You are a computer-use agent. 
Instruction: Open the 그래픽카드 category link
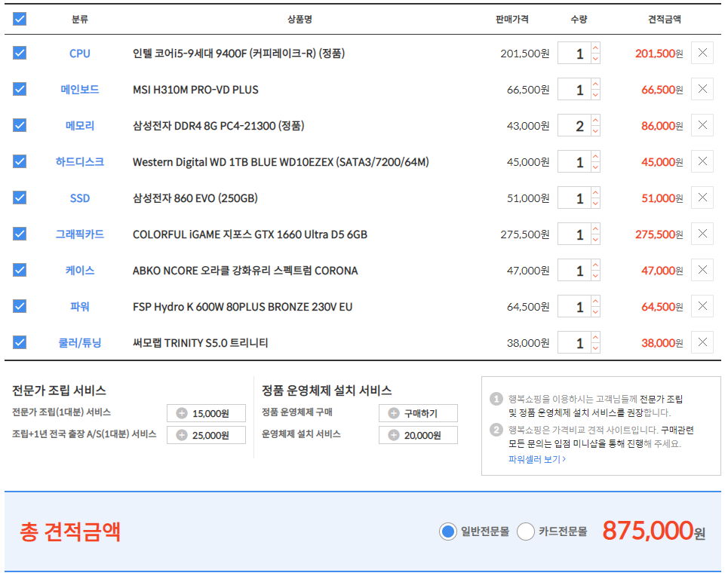pos(79,234)
